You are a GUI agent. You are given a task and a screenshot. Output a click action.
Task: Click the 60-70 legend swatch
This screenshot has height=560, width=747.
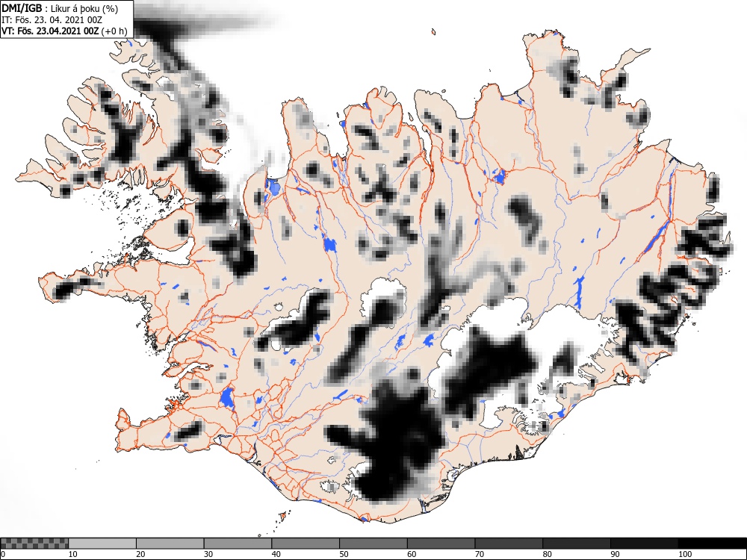pos(441,544)
